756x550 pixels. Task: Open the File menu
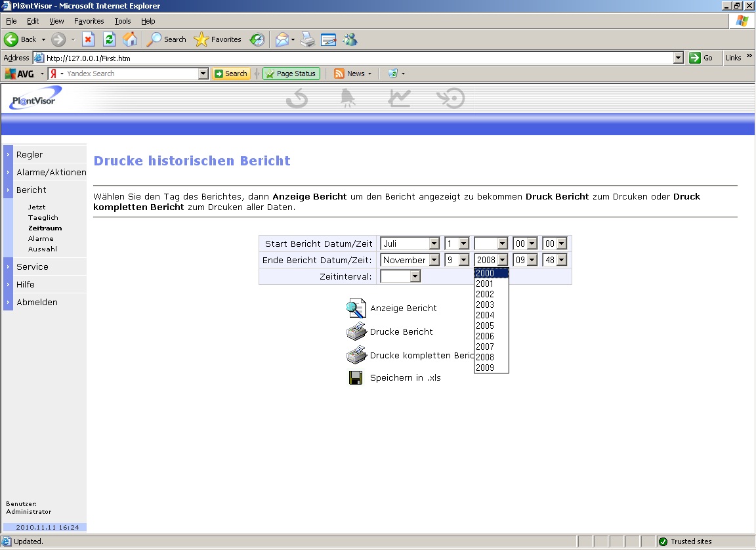(11, 21)
